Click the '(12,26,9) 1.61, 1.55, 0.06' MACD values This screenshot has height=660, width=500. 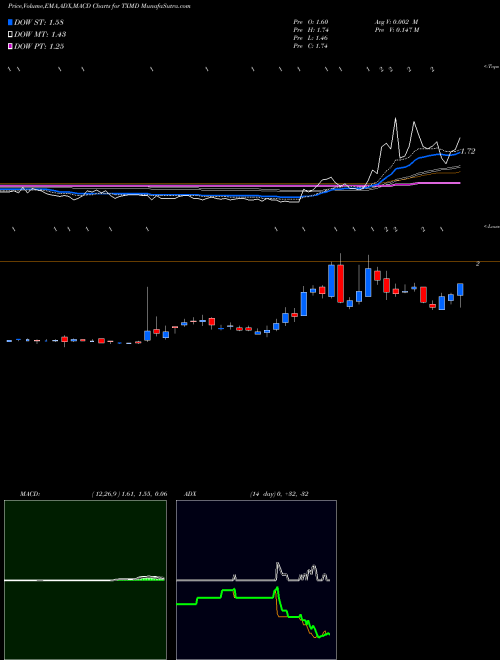click(129, 494)
